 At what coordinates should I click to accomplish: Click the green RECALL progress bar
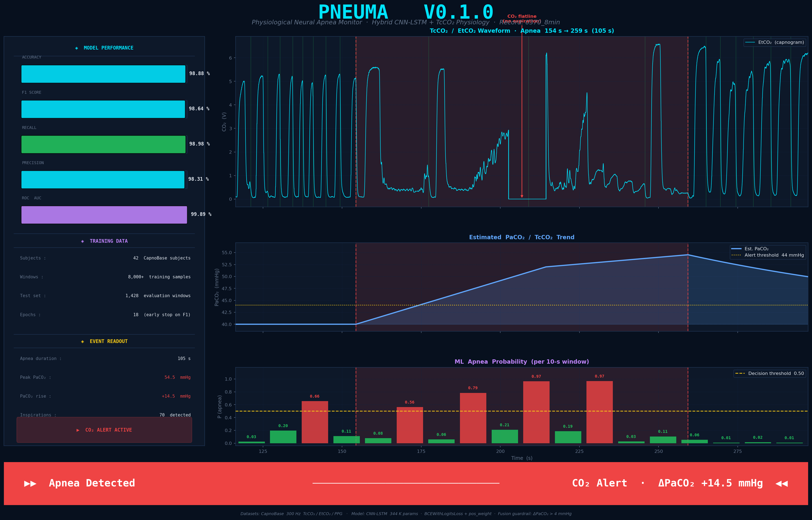point(103,144)
